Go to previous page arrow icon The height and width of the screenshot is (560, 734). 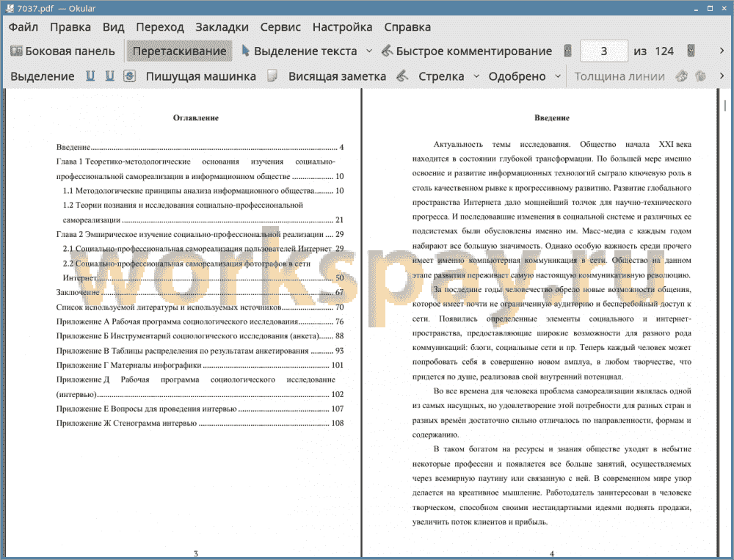point(567,51)
